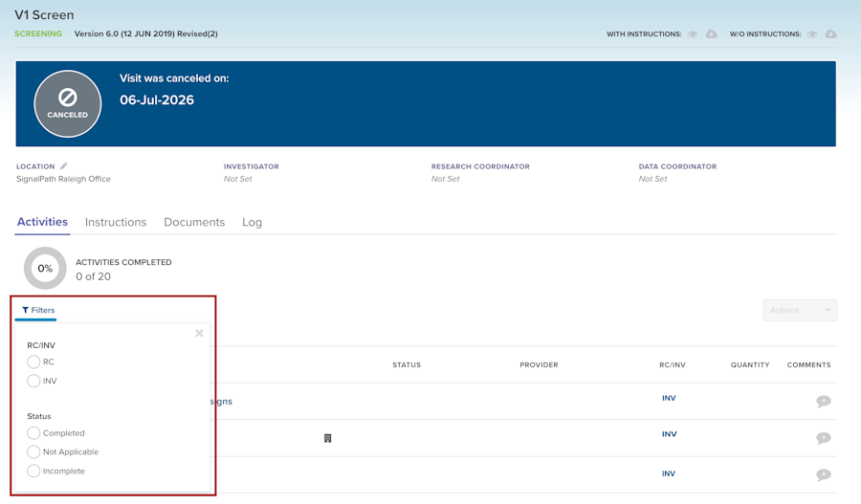Sort by the STATUS column header
This screenshot has height=504, width=861.
click(x=407, y=364)
